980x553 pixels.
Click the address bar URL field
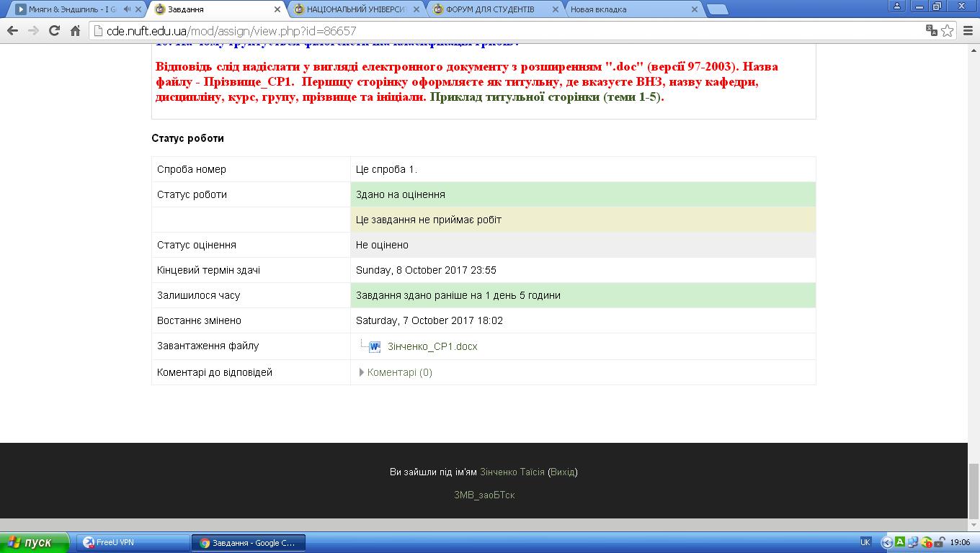tap(504, 31)
